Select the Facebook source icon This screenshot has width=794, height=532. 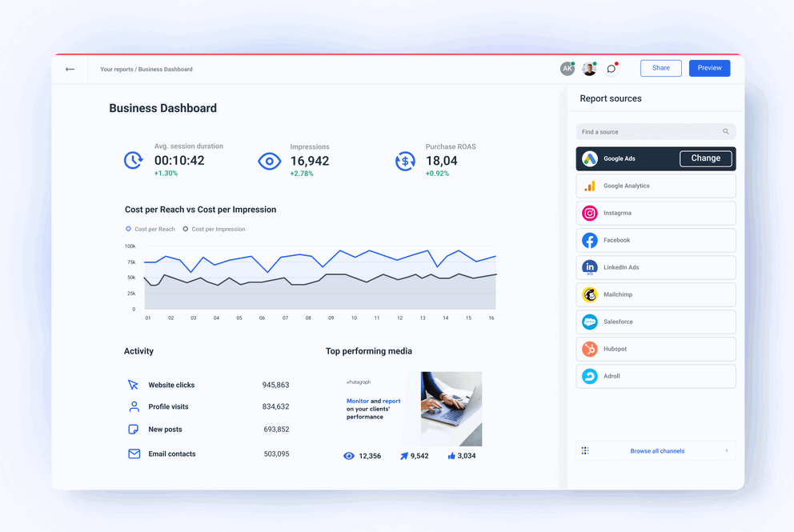591,240
